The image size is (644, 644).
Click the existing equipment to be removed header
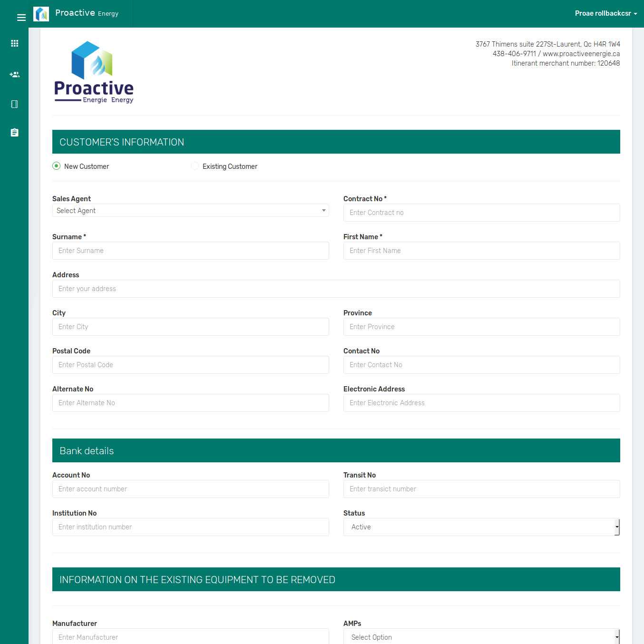tap(336, 579)
